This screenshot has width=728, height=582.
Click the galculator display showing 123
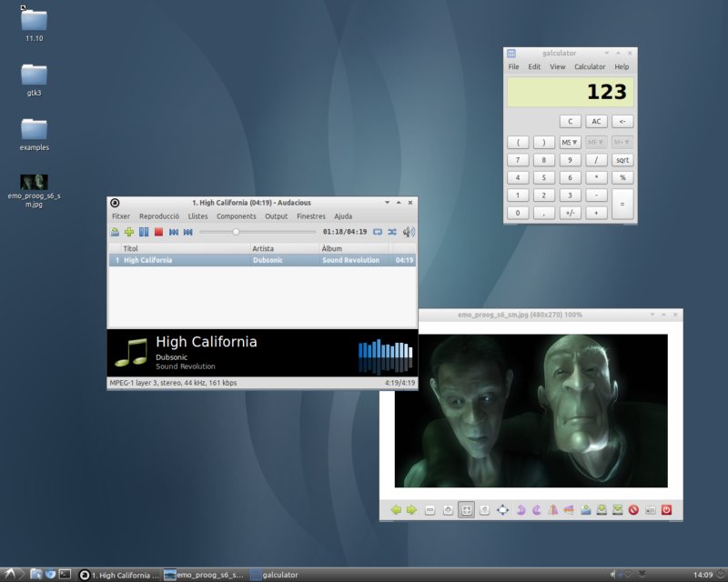coord(571,92)
